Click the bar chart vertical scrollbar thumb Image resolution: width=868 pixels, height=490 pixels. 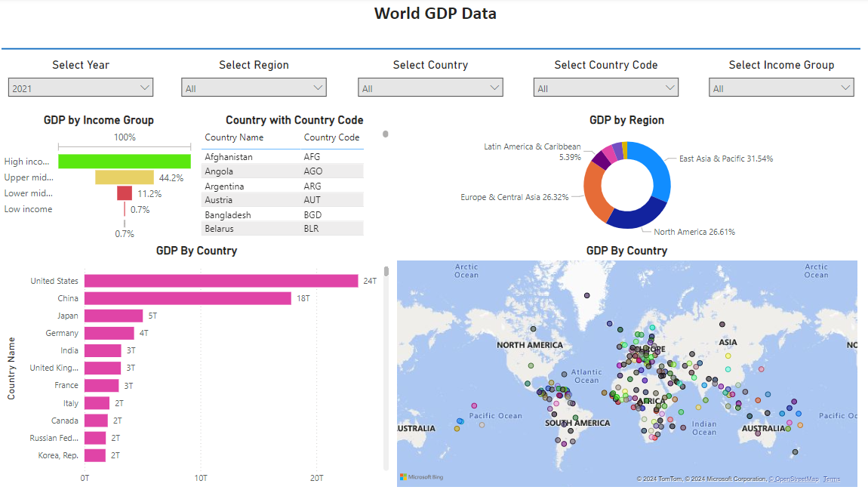point(386,271)
